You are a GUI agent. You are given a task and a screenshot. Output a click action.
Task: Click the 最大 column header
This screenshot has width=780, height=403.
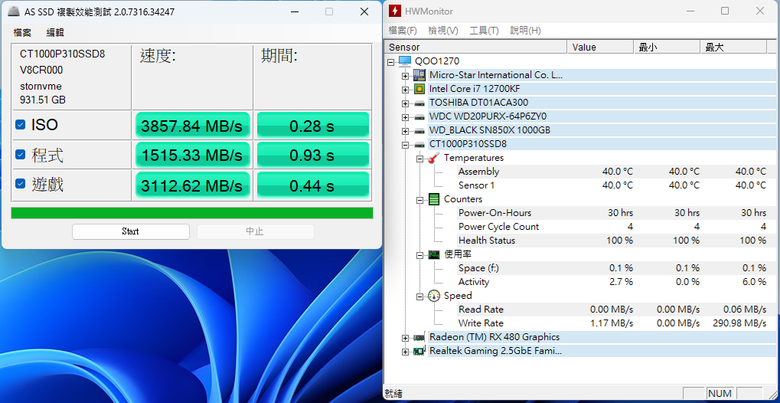click(733, 47)
